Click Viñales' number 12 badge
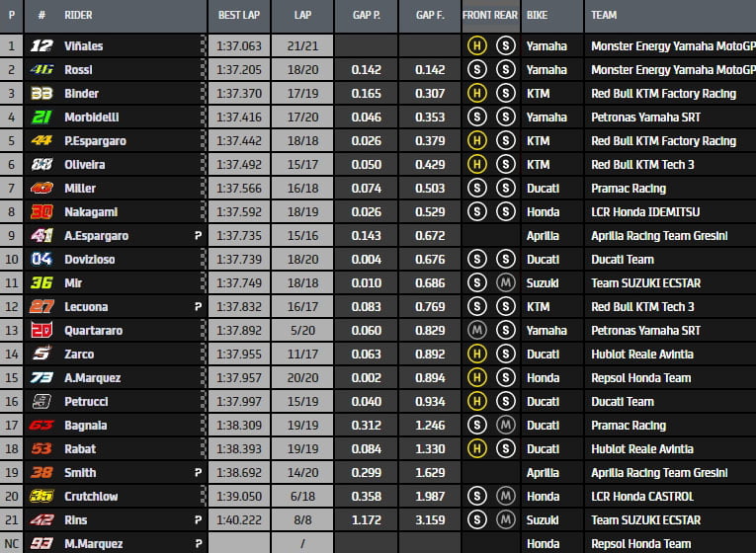This screenshot has width=756, height=553. pos(42,46)
